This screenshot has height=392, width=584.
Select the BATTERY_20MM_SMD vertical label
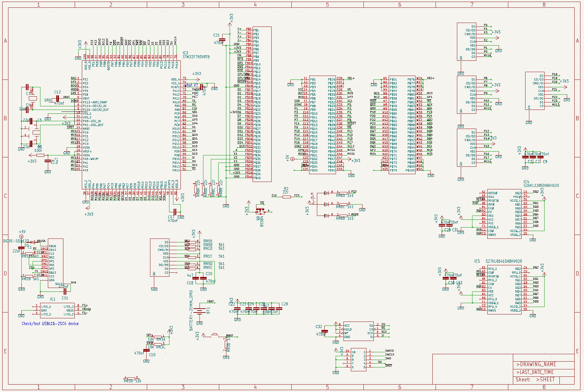pyautogui.click(x=191, y=311)
